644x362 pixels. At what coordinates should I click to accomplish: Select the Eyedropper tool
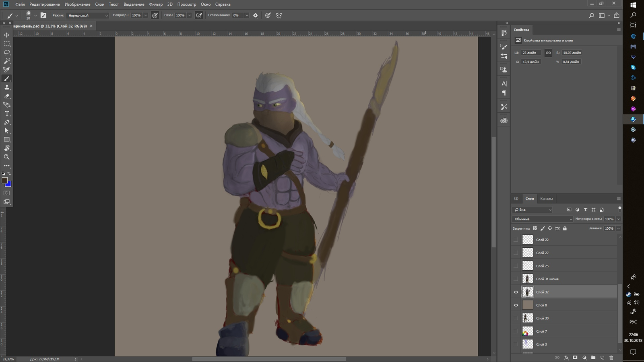6,70
